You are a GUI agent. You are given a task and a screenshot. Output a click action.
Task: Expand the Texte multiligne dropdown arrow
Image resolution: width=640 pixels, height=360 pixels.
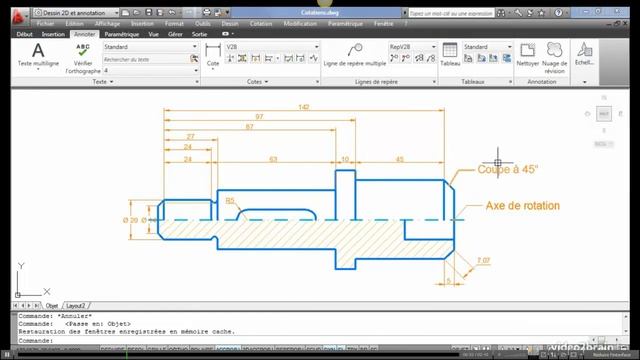[x=38, y=69]
